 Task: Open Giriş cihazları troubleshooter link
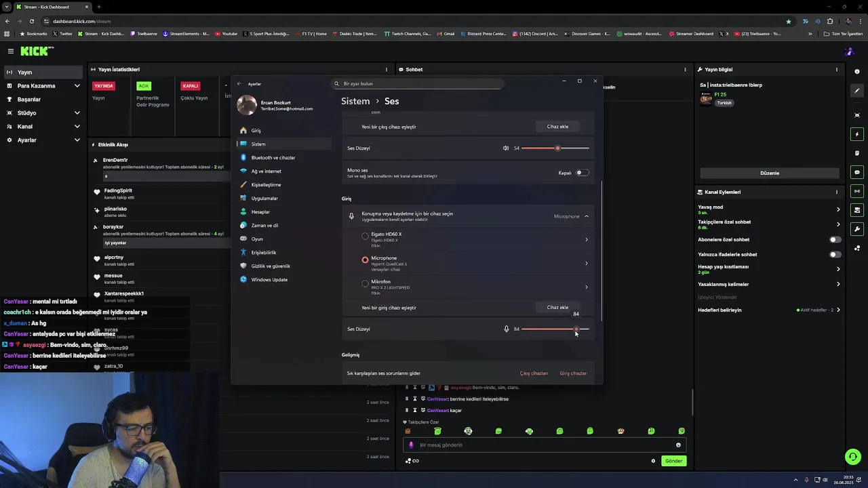click(x=574, y=373)
